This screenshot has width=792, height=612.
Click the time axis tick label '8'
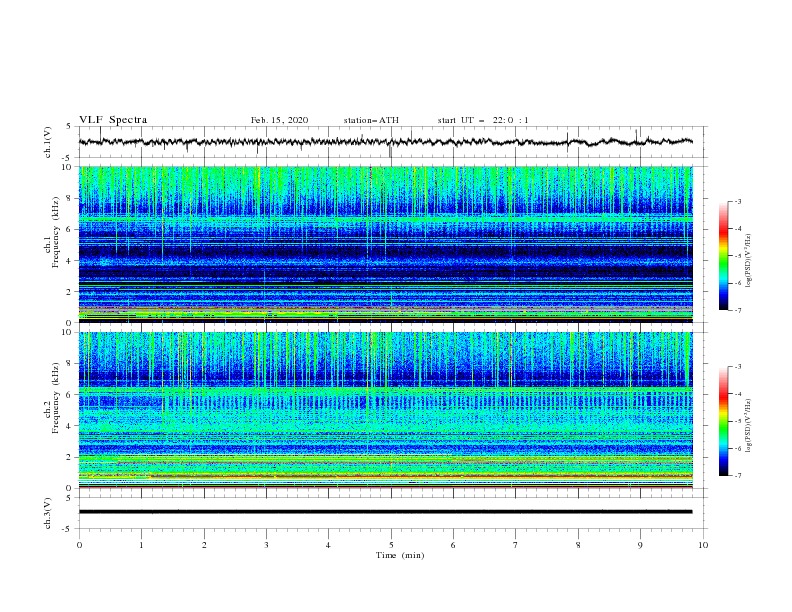tap(578, 545)
